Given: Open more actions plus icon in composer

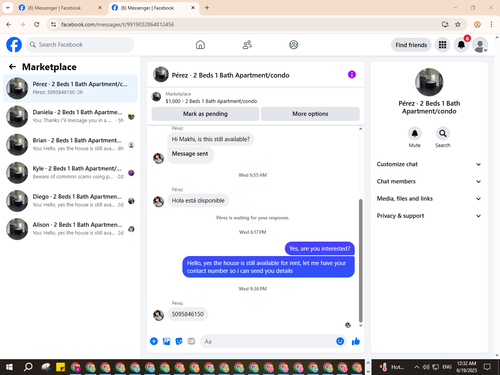Looking at the screenshot, I should click(x=154, y=341).
